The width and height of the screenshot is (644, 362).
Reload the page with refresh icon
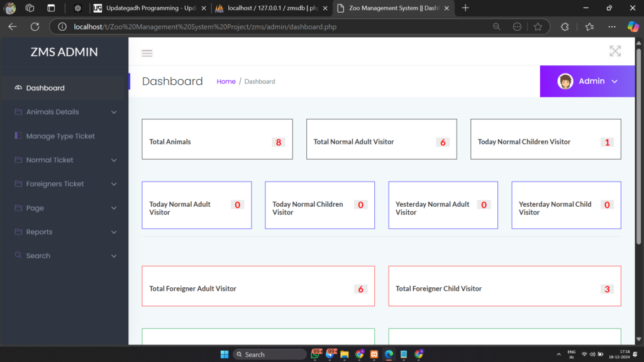(x=35, y=26)
